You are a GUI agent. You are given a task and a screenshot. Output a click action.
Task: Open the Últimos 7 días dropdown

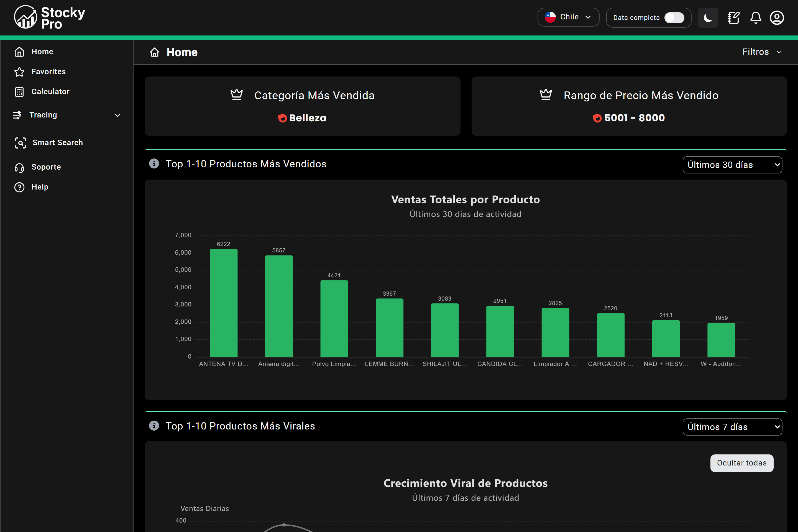pos(732,427)
